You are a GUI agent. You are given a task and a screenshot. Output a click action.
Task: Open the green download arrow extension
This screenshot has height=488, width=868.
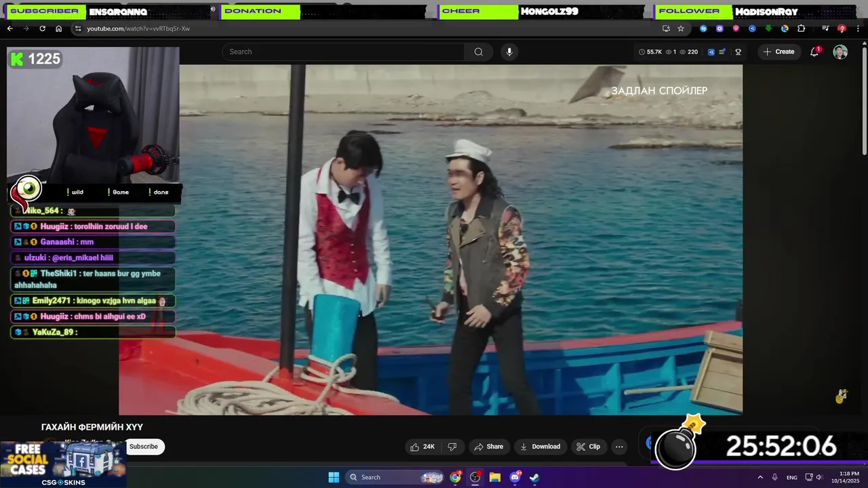768,28
